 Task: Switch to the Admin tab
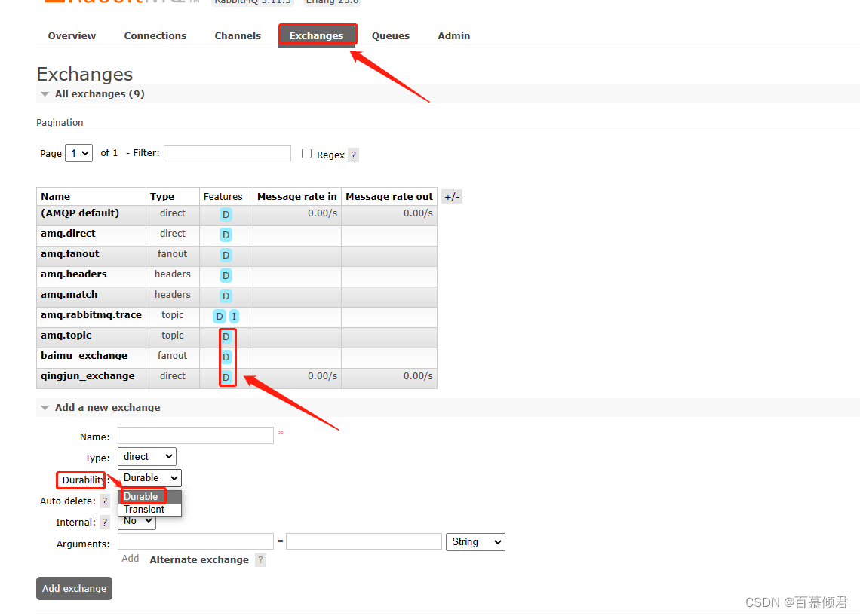[453, 35]
